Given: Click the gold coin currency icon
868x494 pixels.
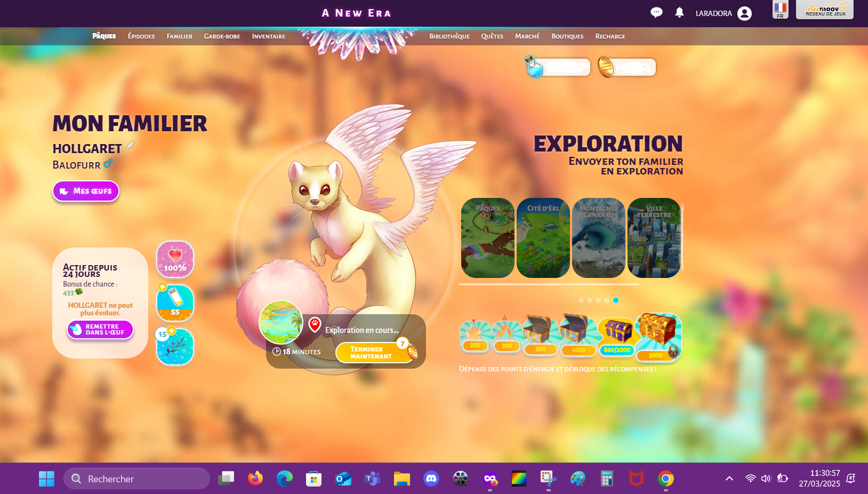Looking at the screenshot, I should click(x=606, y=67).
